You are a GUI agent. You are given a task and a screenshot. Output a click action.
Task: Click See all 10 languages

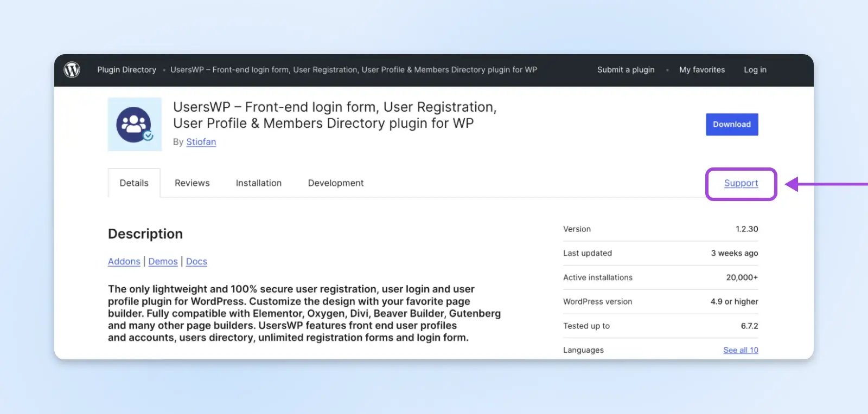pyautogui.click(x=741, y=350)
